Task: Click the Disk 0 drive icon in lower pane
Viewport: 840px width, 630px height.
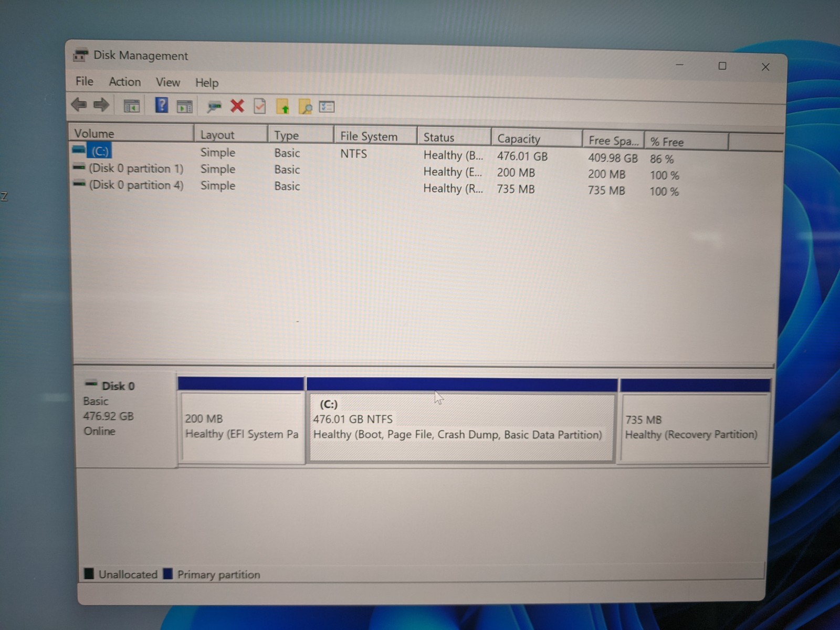Action: pos(91,384)
